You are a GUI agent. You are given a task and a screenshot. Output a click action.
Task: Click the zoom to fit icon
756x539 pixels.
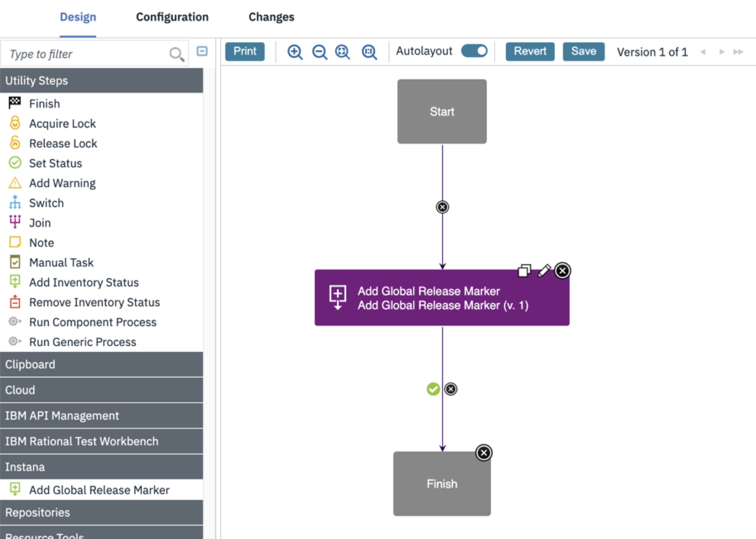tap(342, 52)
